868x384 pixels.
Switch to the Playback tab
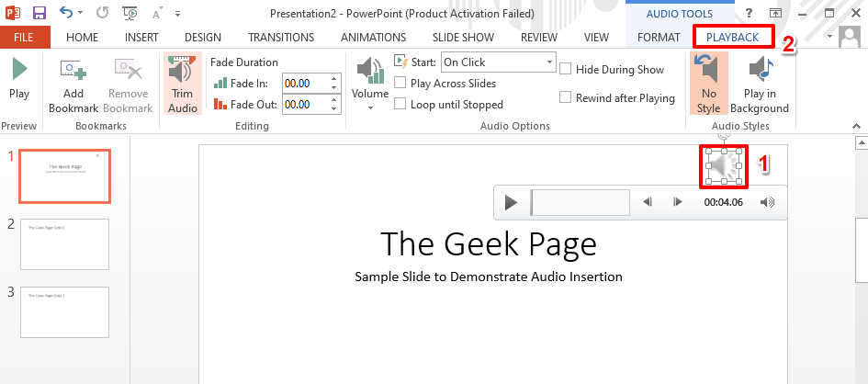[x=732, y=38]
